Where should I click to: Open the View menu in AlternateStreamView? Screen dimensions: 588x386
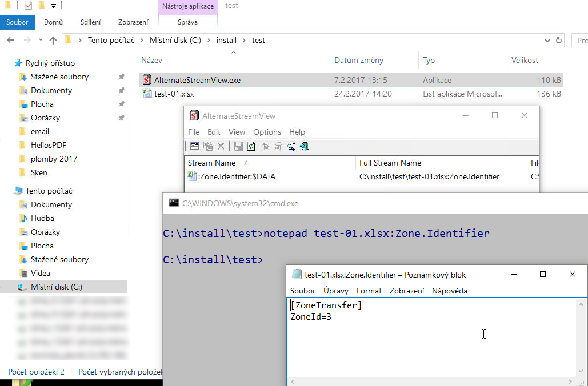pos(237,132)
